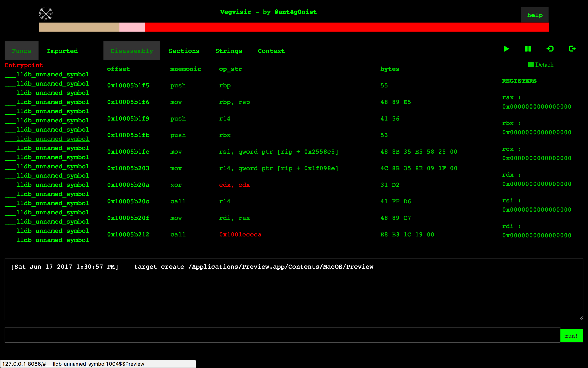Start process with the play icon
The height and width of the screenshot is (368, 588).
click(x=507, y=49)
